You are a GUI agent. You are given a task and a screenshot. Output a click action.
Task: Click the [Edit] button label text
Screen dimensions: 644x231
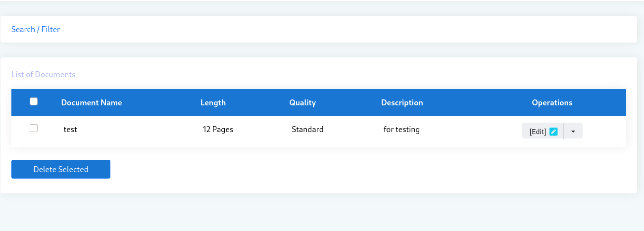coord(538,132)
